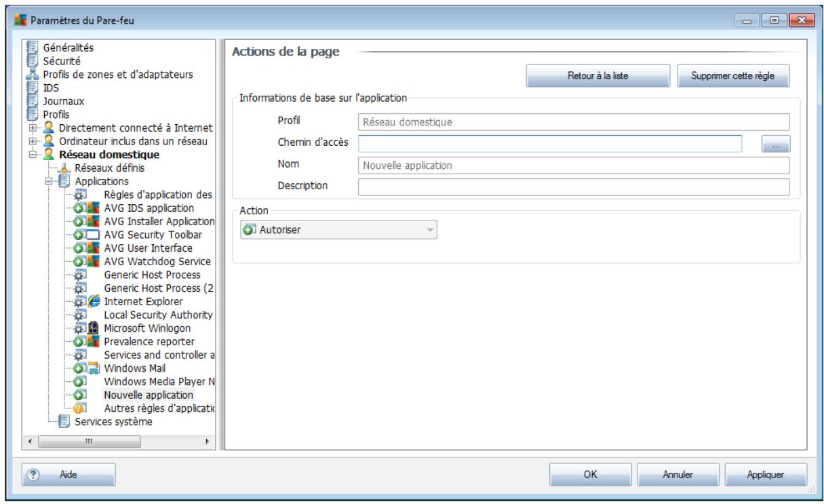Click the Profil field Réseau domestique
This screenshot has height=504, width=824.
pyautogui.click(x=574, y=122)
